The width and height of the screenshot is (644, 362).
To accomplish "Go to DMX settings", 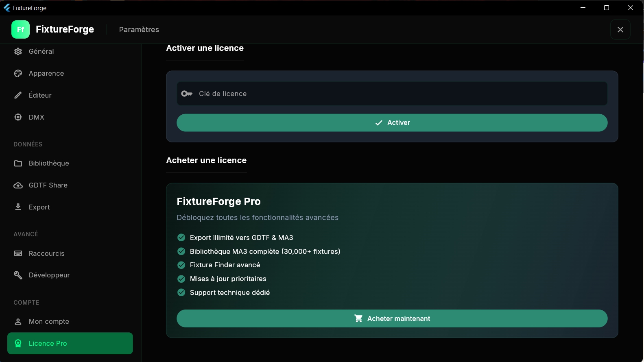I will click(x=70, y=117).
